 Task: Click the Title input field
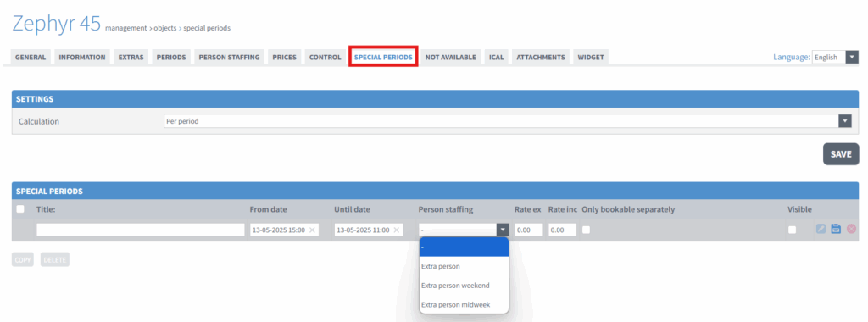click(x=141, y=230)
